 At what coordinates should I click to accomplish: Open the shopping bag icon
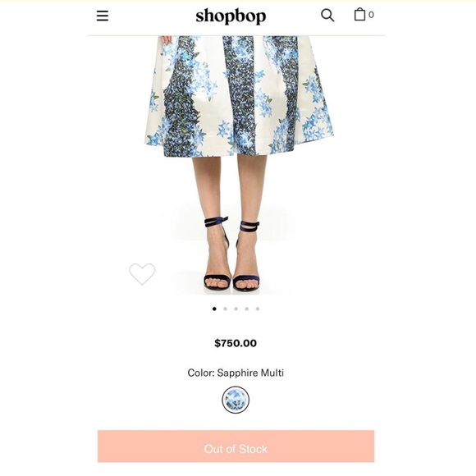(x=359, y=14)
